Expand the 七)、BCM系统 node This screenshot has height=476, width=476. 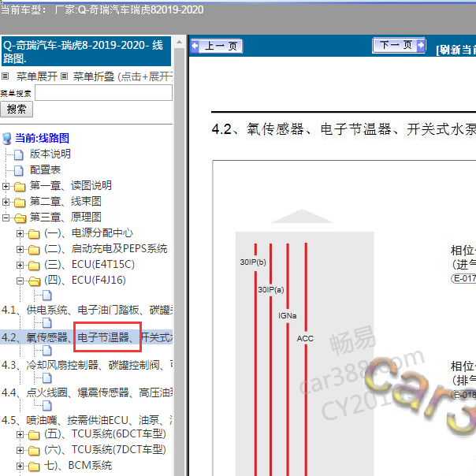20,466
